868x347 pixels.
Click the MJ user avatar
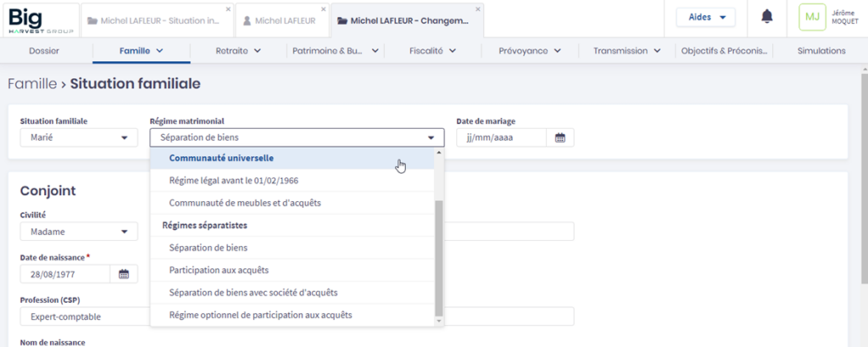pos(812,17)
